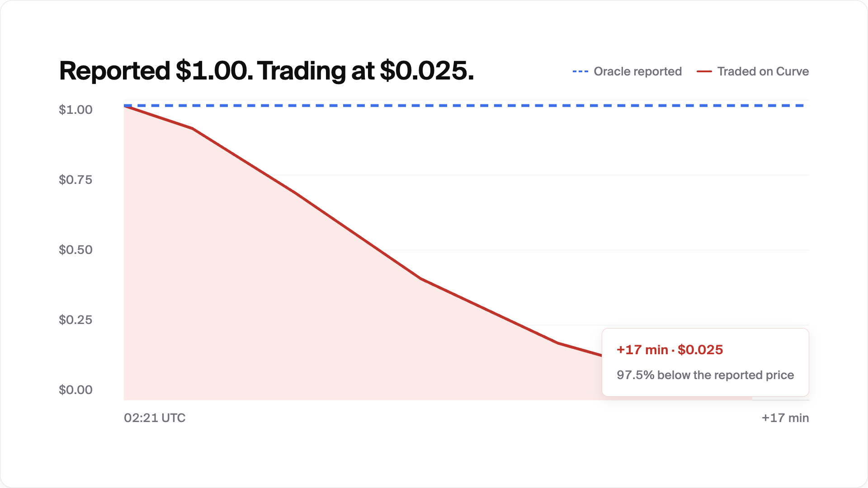This screenshot has height=488, width=868.
Task: Toggle the Oracle reported legend label
Action: click(637, 71)
